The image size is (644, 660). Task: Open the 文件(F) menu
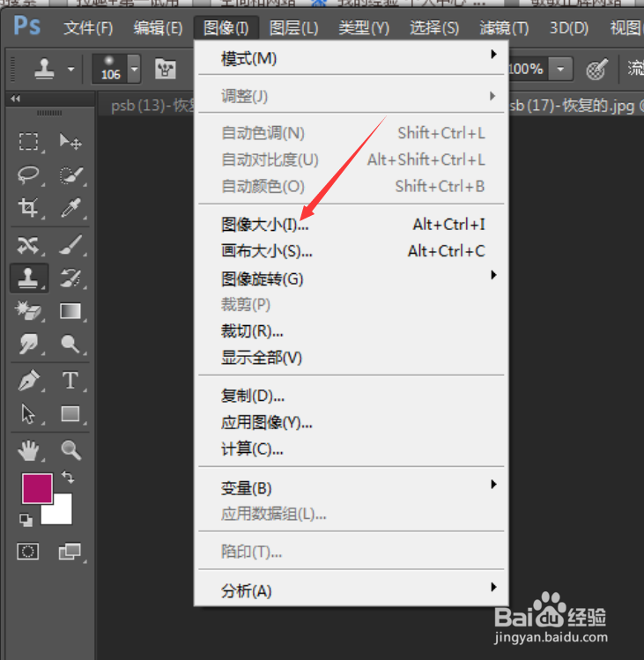88,28
